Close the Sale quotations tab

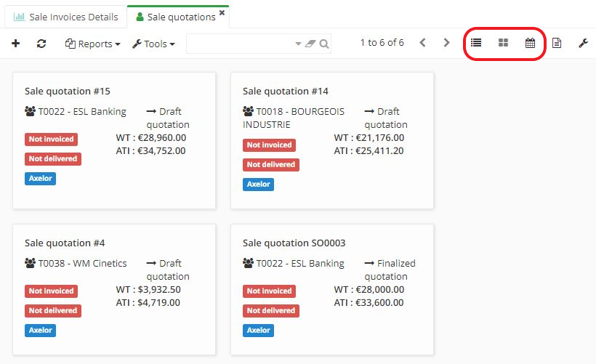point(222,13)
